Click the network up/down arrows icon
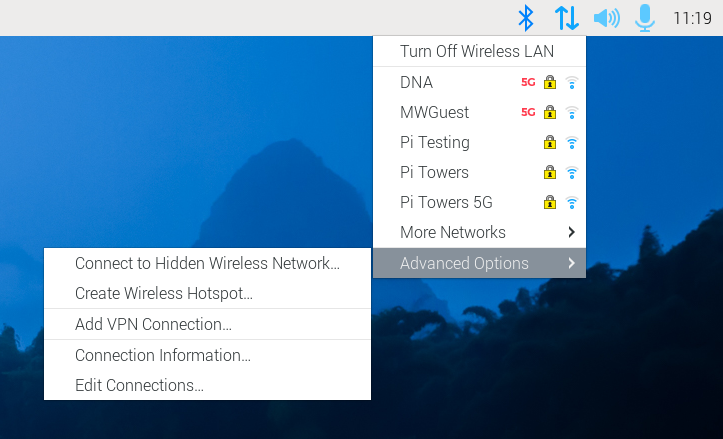Viewport: 723px width, 439px height. point(567,18)
